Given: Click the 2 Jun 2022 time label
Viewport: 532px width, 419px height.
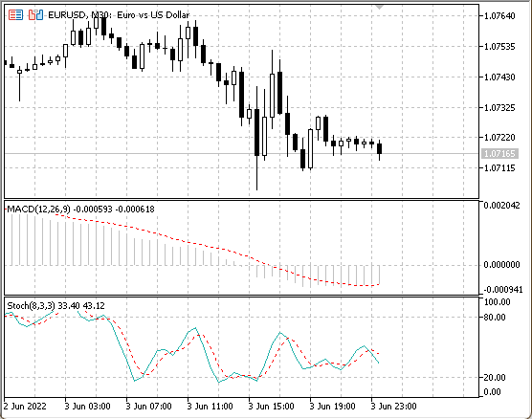Looking at the screenshot, I should tap(25, 407).
